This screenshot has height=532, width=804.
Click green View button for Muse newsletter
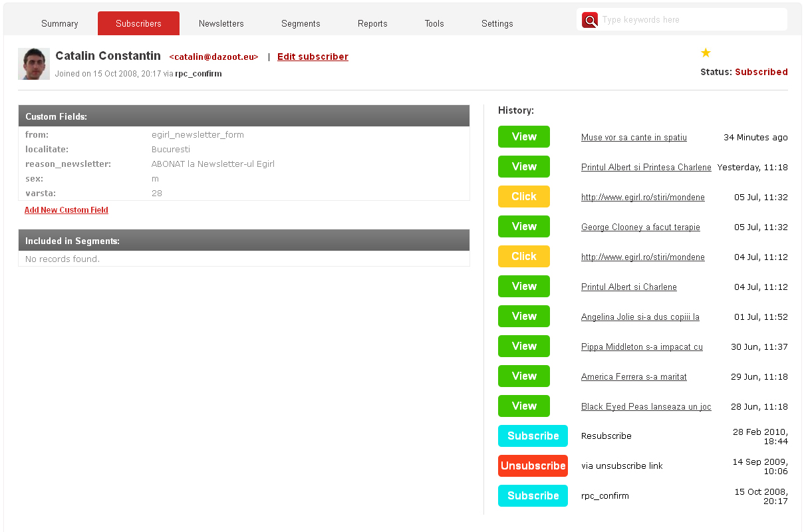[524, 137]
